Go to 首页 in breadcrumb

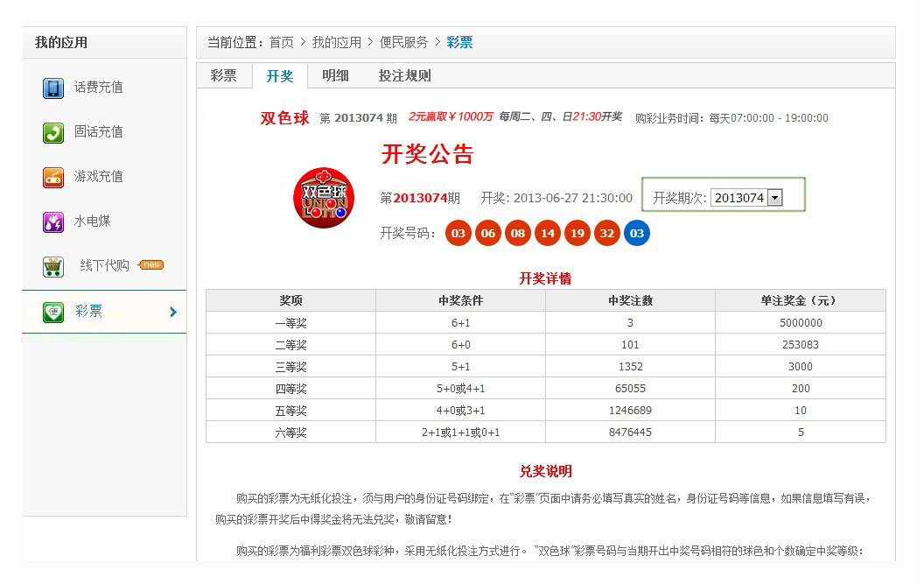(281, 43)
